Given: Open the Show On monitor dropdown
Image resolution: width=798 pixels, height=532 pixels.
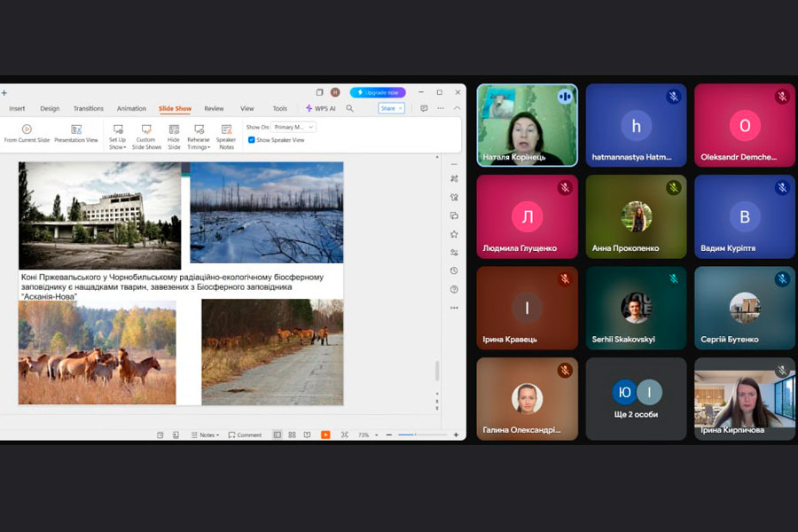Looking at the screenshot, I should (x=293, y=127).
